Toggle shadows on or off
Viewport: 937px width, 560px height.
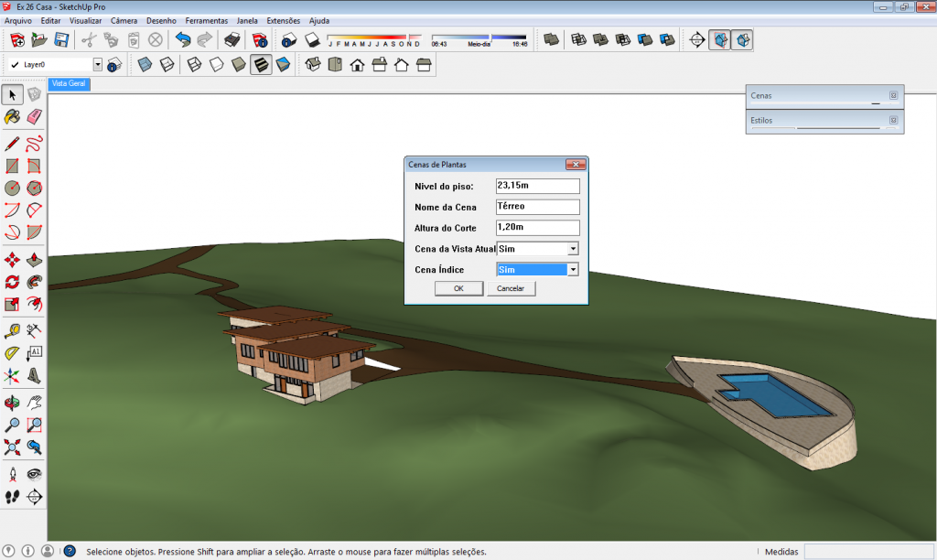tap(312, 40)
